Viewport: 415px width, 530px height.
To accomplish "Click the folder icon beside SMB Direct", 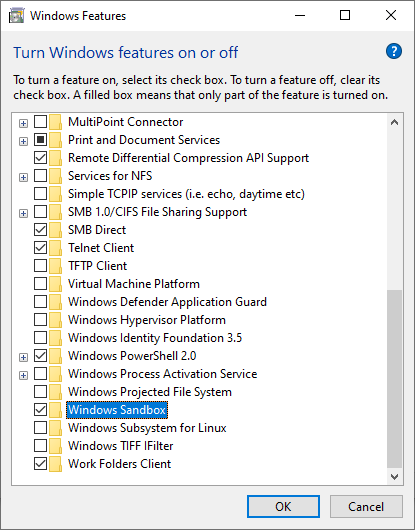I will (x=55, y=230).
